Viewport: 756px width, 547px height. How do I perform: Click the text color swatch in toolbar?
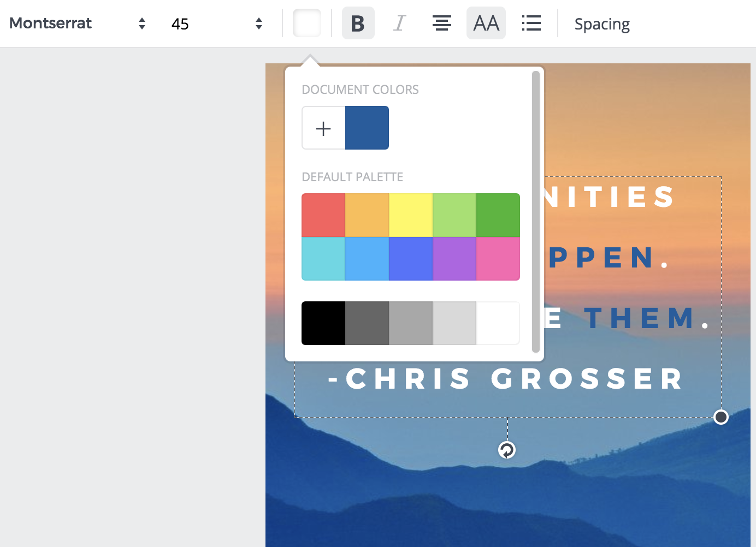click(x=307, y=23)
